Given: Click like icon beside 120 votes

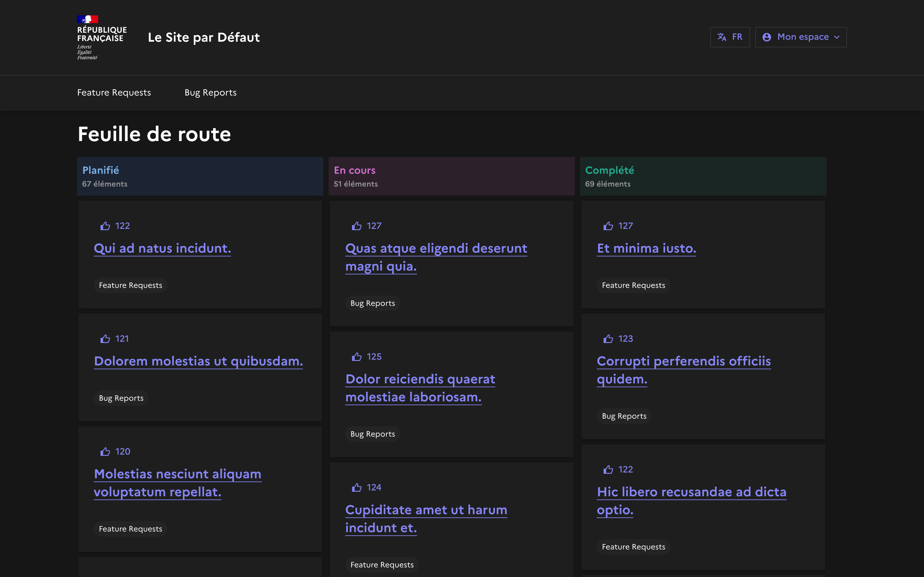Looking at the screenshot, I should 105,452.
